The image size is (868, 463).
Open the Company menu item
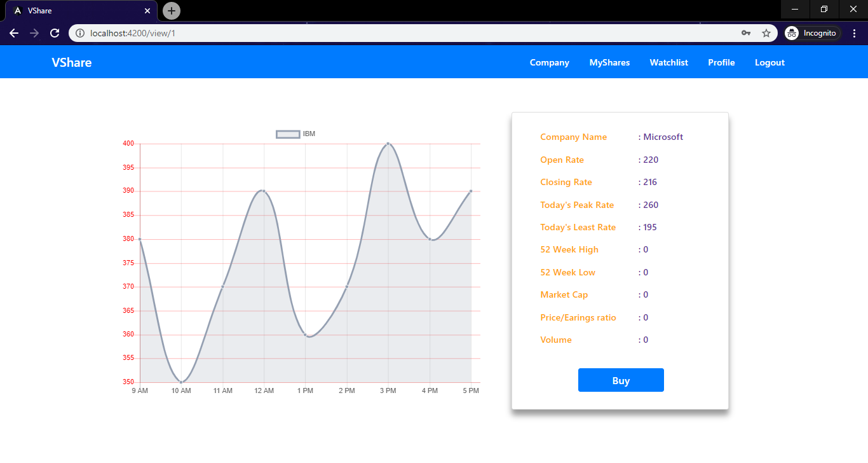(x=550, y=62)
